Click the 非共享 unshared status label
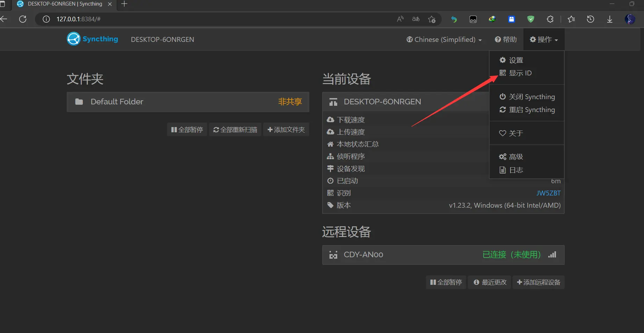 (290, 102)
